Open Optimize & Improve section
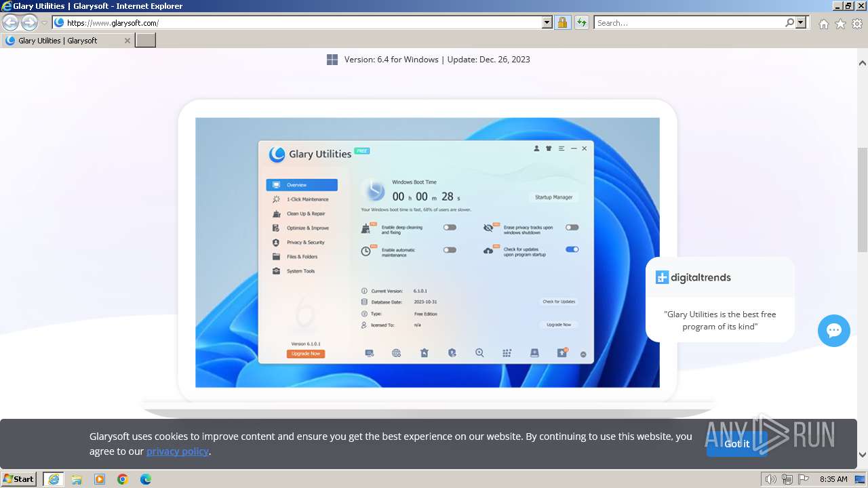This screenshot has width=868, height=488. [x=302, y=228]
